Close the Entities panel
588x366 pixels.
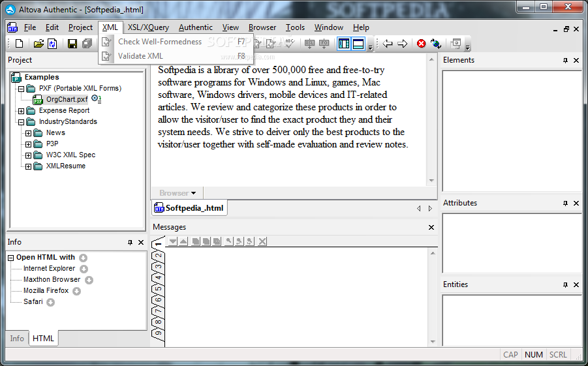pos(576,285)
